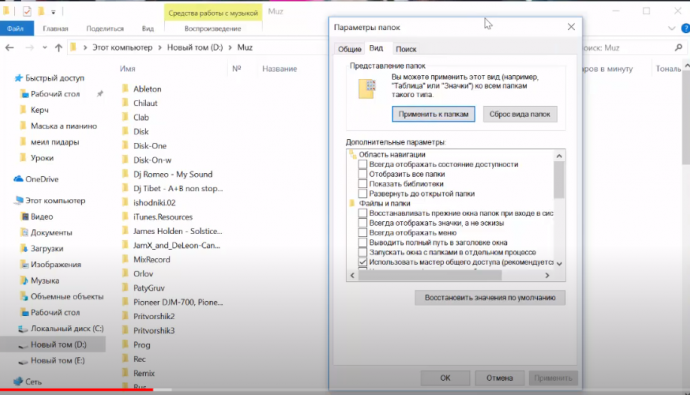Image resolution: width=690 pixels, height=395 pixels.
Task: Select Новый том (D:) drive
Action: tap(52, 344)
